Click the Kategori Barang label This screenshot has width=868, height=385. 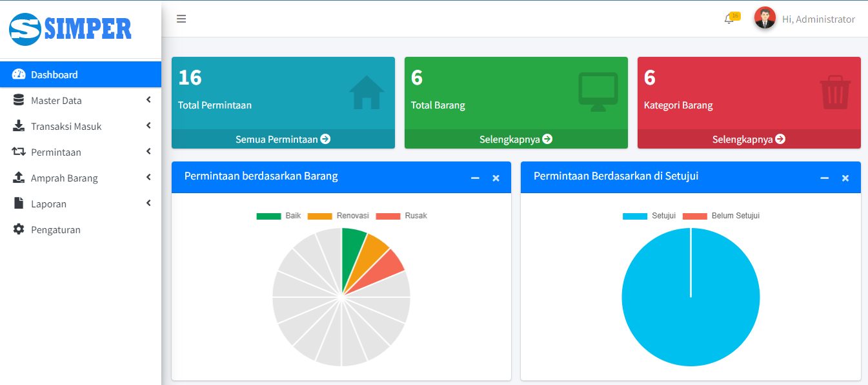[678, 105]
